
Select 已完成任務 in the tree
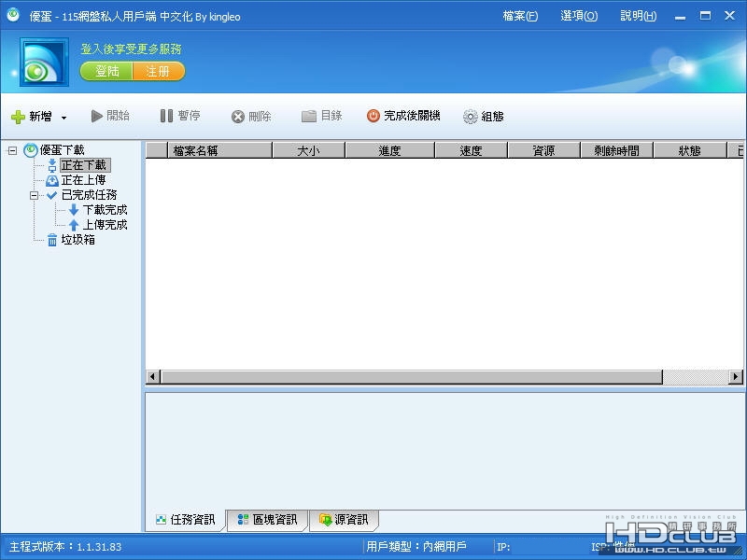(x=89, y=195)
